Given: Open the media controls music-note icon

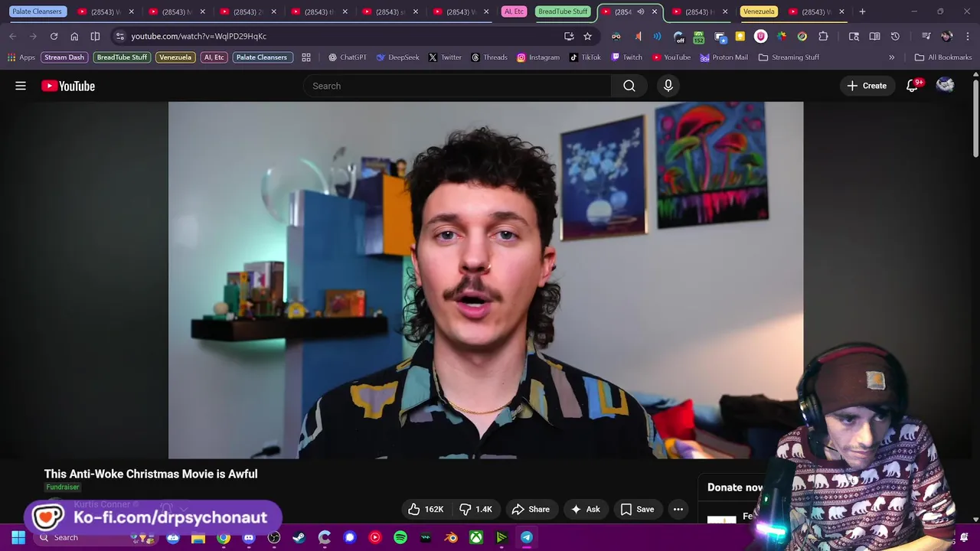Looking at the screenshot, I should (926, 36).
